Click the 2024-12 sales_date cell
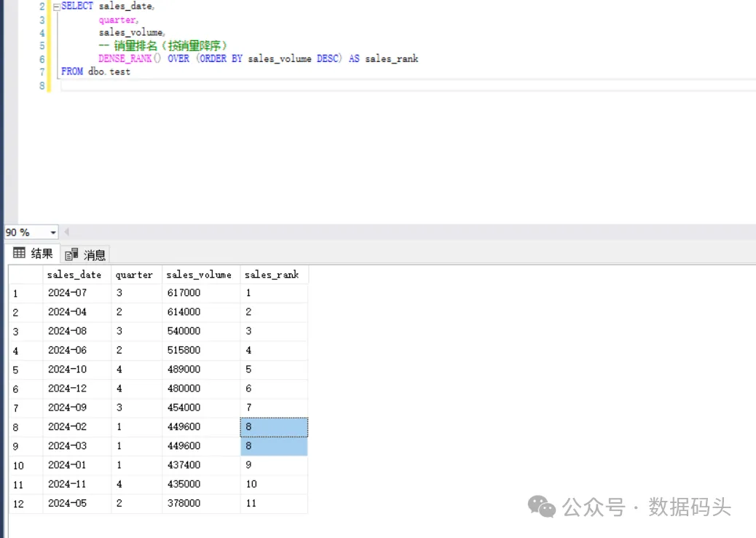 click(x=76, y=389)
